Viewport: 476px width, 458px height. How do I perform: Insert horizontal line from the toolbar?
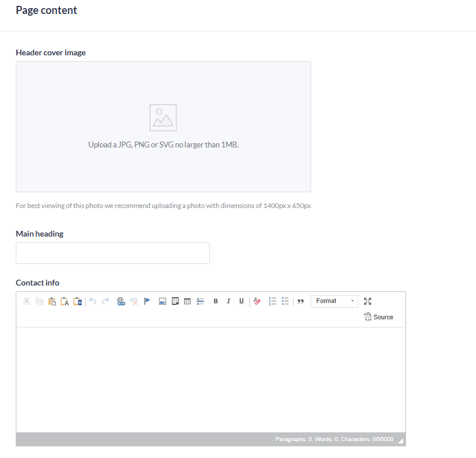click(x=200, y=301)
